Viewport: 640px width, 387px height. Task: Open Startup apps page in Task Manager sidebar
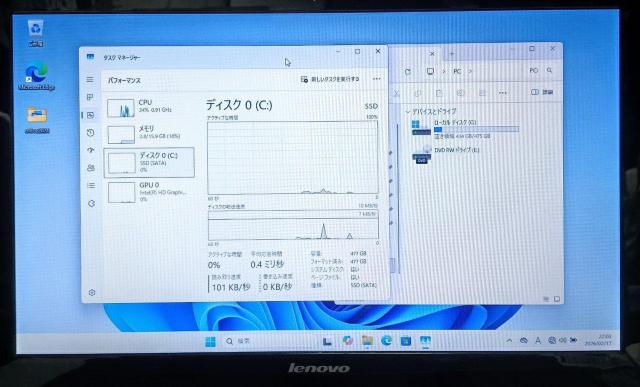point(91,150)
